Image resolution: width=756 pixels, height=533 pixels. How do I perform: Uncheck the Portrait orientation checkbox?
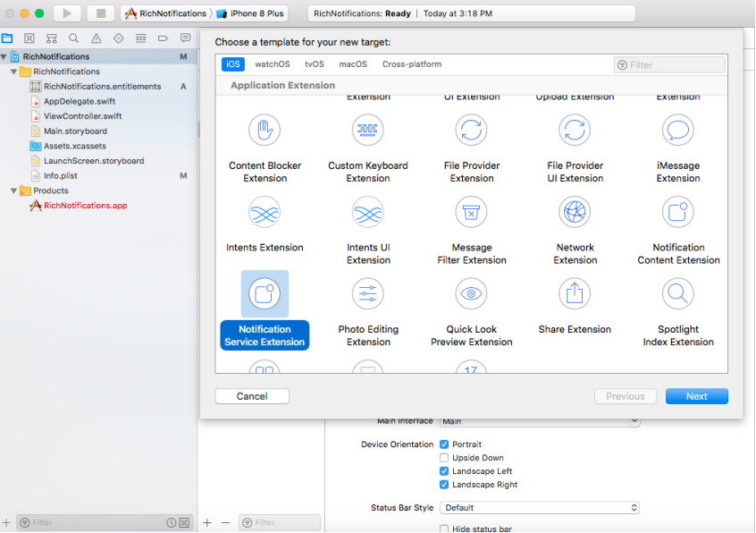pos(444,444)
